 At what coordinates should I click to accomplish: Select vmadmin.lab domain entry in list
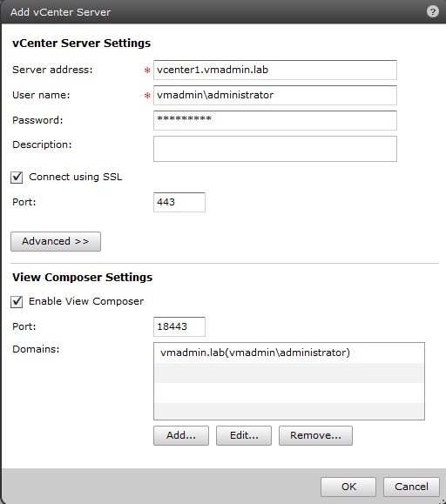point(288,353)
